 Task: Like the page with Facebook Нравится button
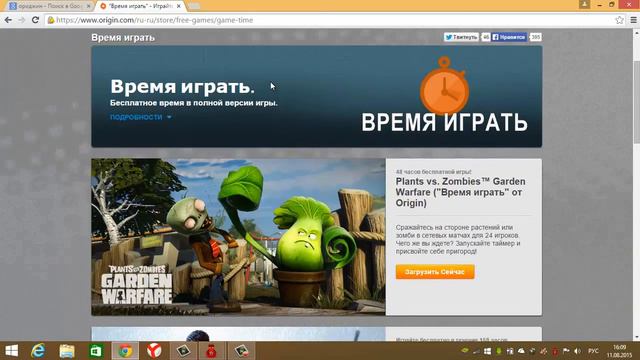509,37
